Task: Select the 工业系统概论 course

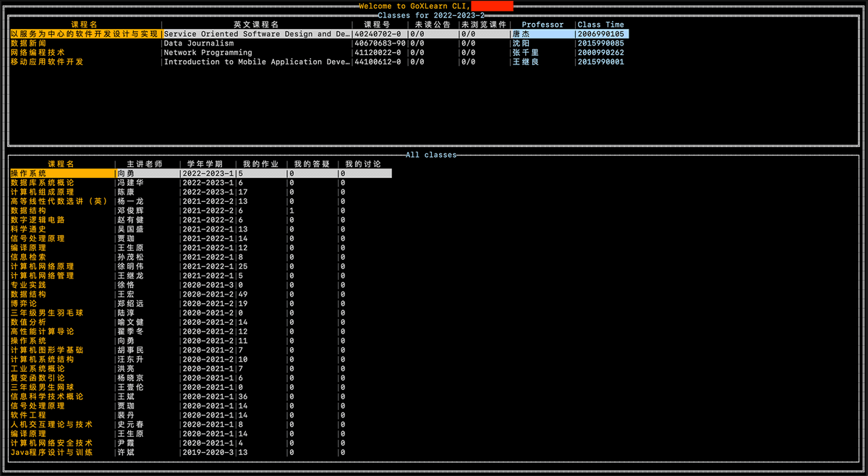Action: [38, 369]
